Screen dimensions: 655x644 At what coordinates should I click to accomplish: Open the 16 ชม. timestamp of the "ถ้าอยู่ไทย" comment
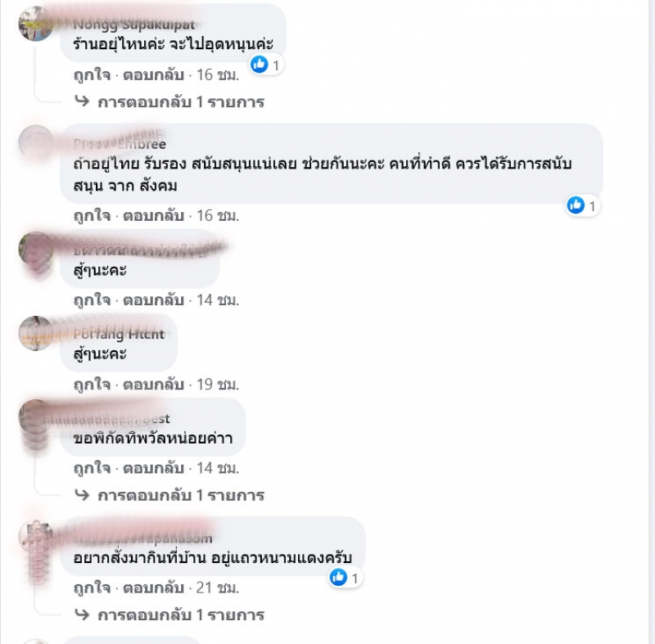pos(218,216)
